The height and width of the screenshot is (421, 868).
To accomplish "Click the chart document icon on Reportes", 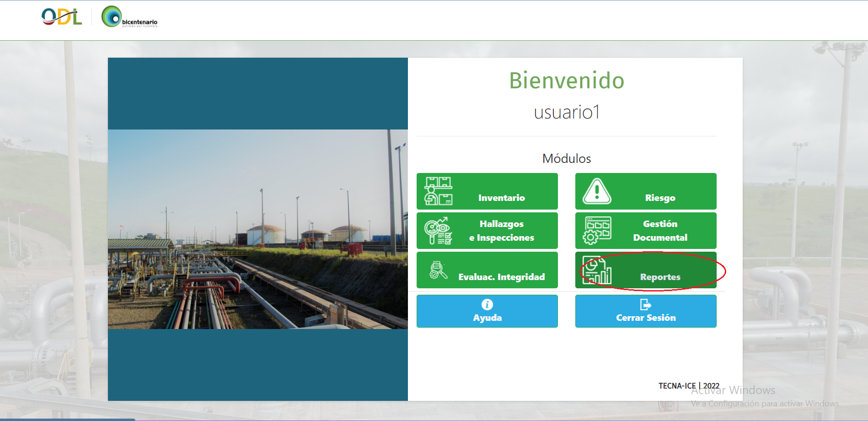I will pyautogui.click(x=597, y=270).
